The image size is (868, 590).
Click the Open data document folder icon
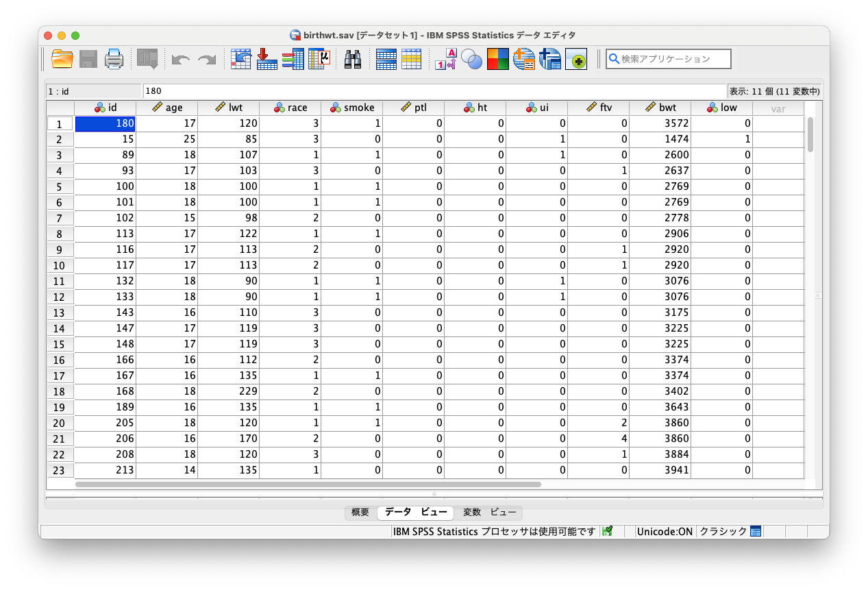[x=62, y=60]
